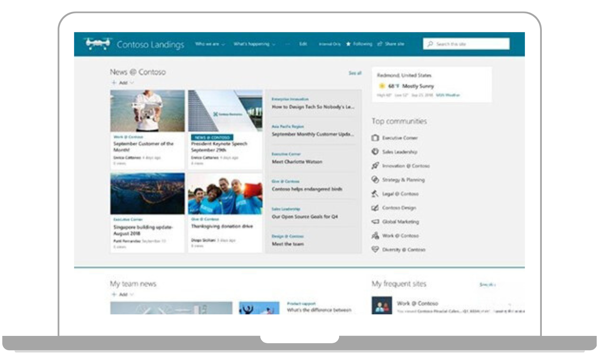Open Contoso helps endangered birds headline
The width and height of the screenshot is (599, 364).
[307, 189]
